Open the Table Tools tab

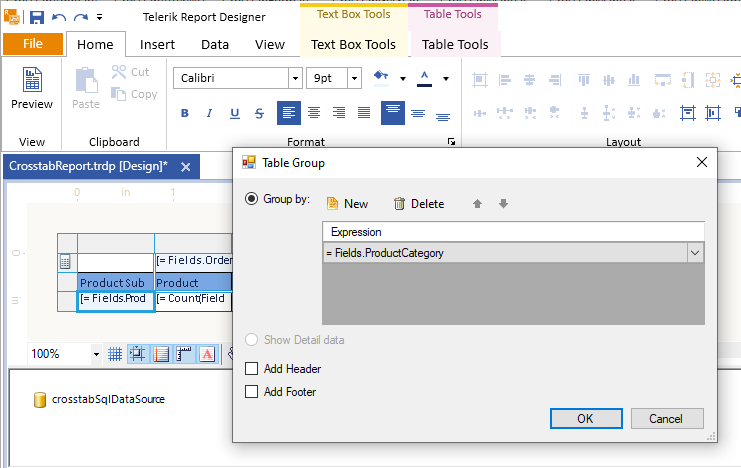455,44
